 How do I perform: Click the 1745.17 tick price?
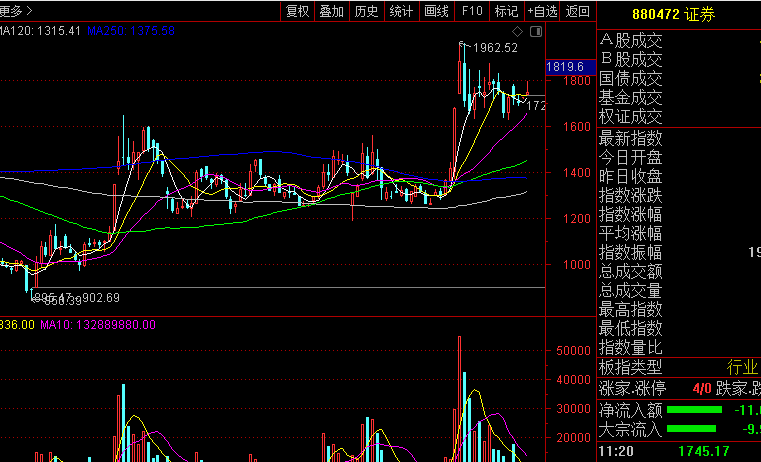click(704, 451)
